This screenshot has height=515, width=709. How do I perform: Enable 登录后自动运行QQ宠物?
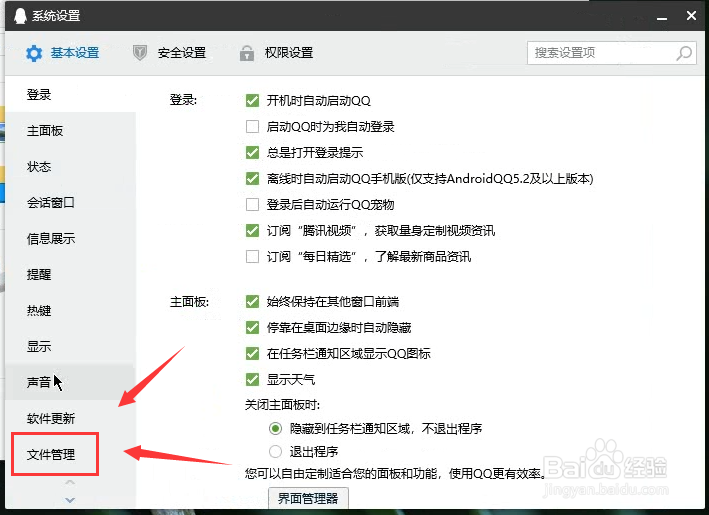[252, 204]
